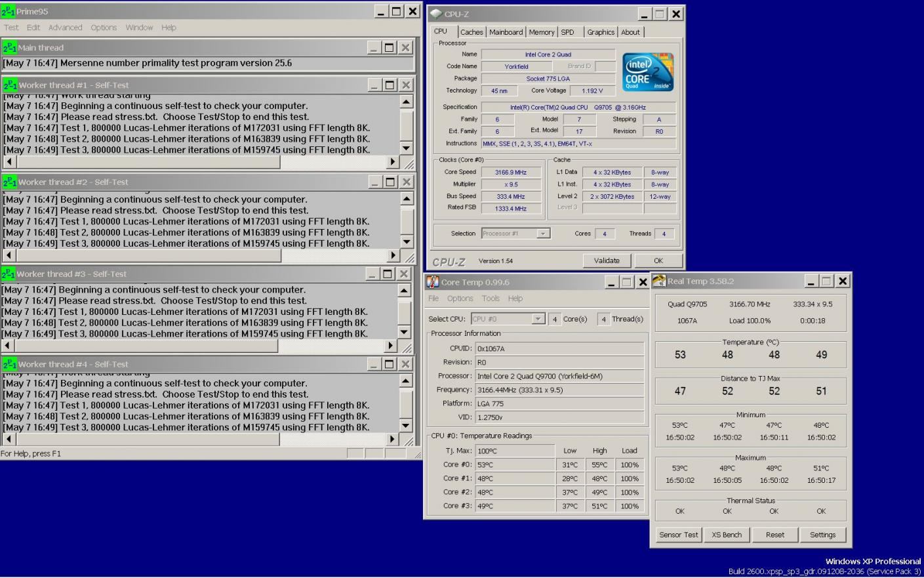Open the Prime95 Edit menu
The height and width of the screenshot is (578, 924).
[x=33, y=28]
